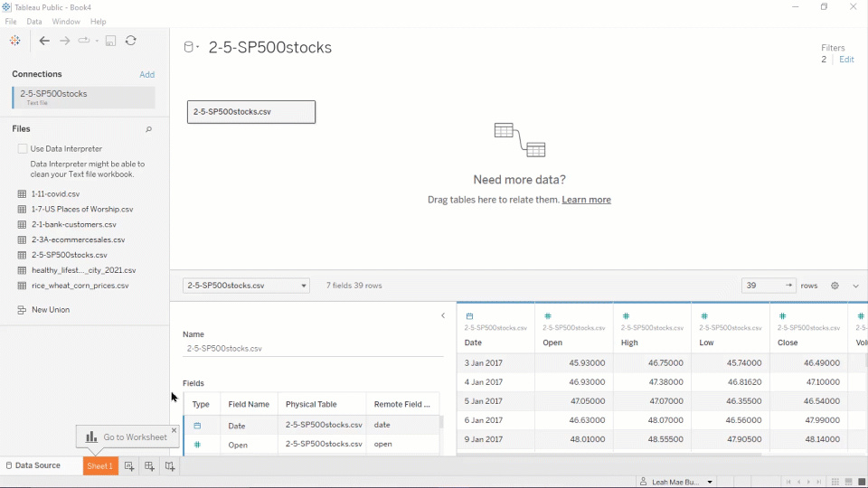Click the 3 Jan 2017 date cell
This screenshot has height=488, width=868.
(496, 363)
